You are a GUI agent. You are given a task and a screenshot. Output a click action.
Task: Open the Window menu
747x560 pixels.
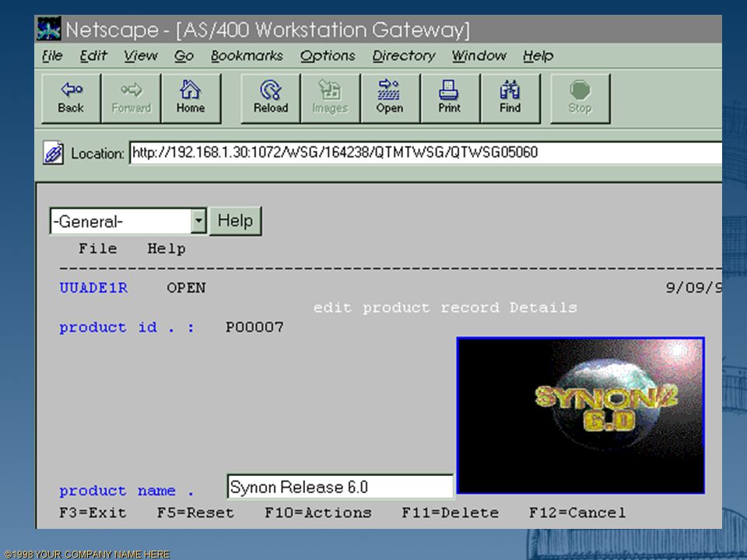tap(479, 56)
